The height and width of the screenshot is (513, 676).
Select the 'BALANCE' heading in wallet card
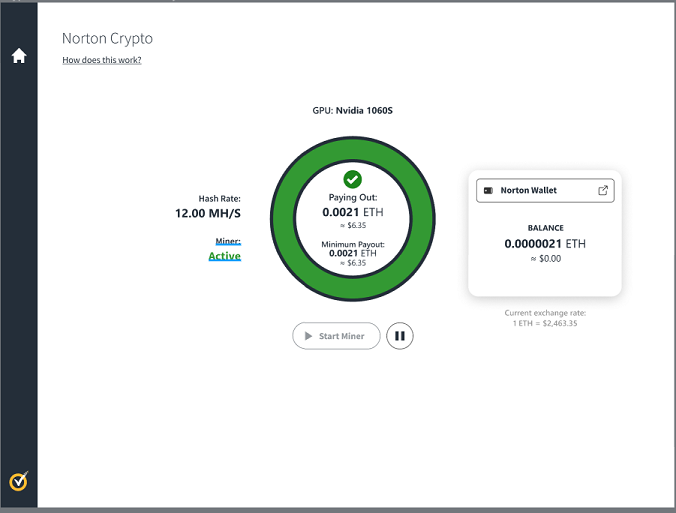coord(545,228)
